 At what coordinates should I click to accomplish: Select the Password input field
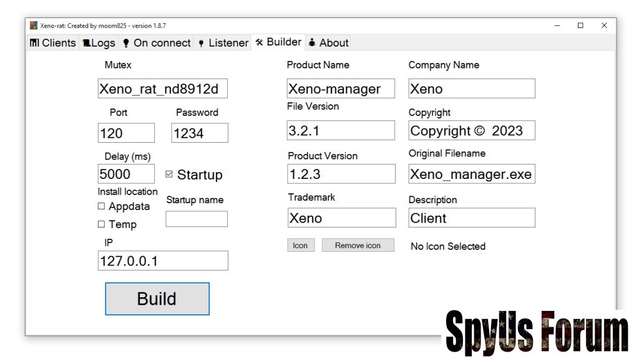point(200,133)
